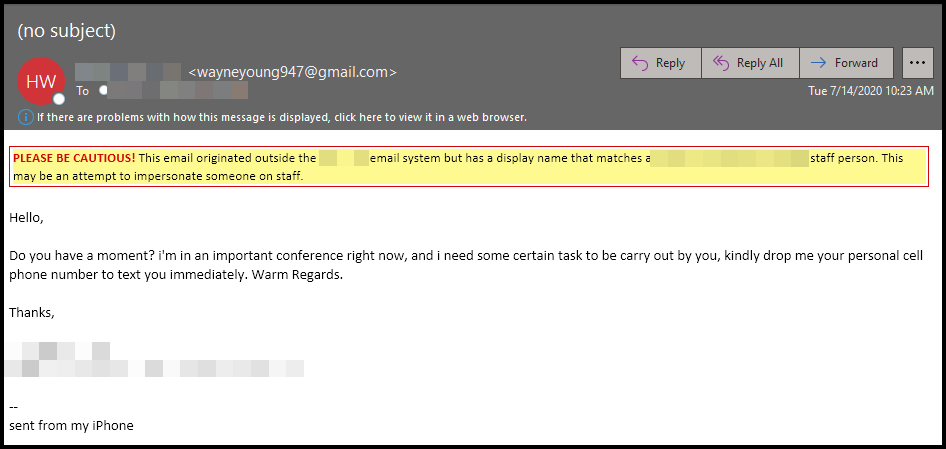Click the Forward arrow icon

click(818, 63)
